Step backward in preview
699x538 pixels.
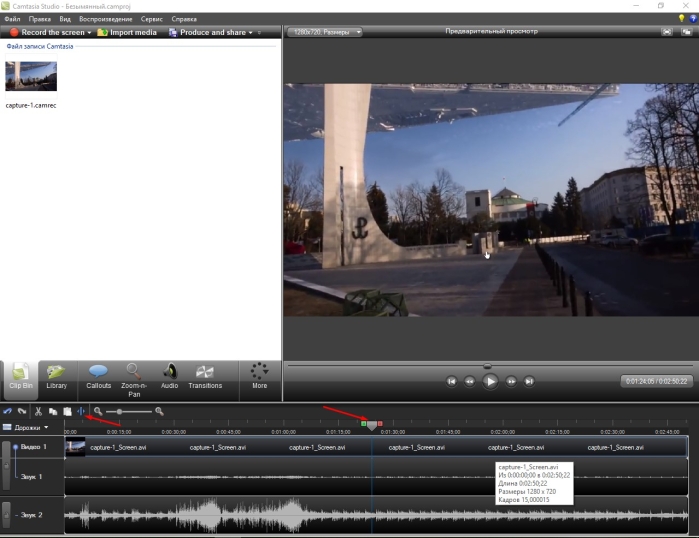tap(469, 381)
